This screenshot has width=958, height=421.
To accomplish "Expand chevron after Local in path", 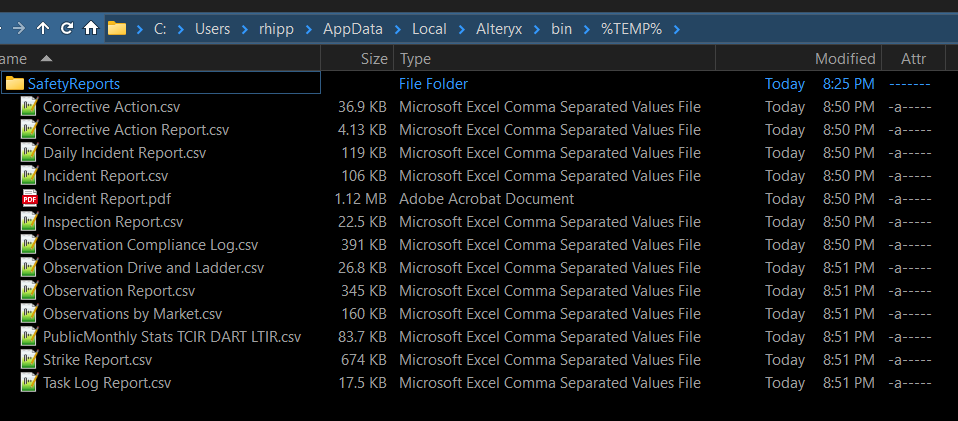I will [x=461, y=29].
